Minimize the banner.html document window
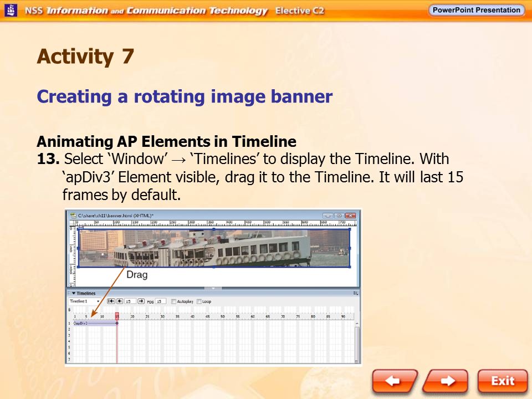Viewport: 532px width, 399px height. [x=328, y=216]
